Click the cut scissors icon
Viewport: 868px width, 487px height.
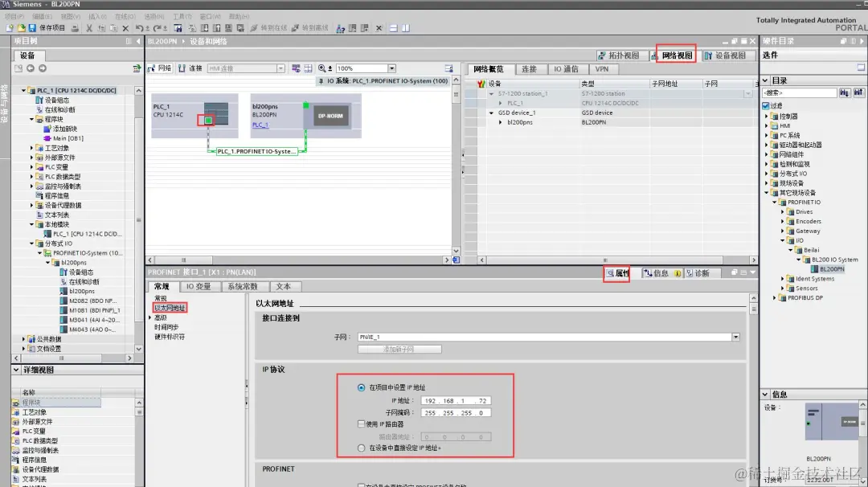(x=89, y=27)
